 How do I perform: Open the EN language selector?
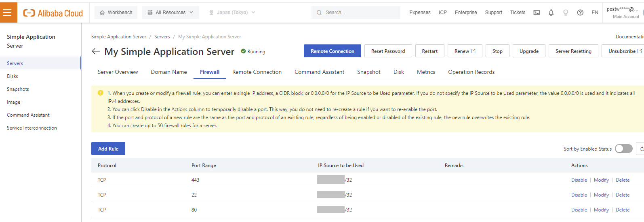(x=595, y=13)
